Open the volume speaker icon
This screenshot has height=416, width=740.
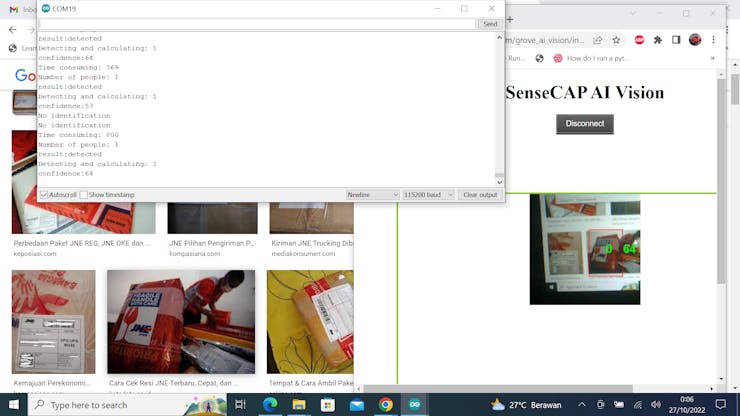tap(656, 405)
